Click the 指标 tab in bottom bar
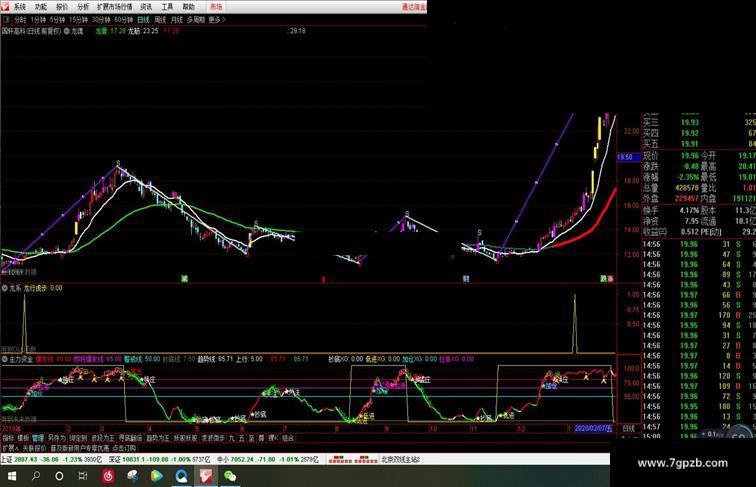This screenshot has width=756, height=487. coord(8,438)
